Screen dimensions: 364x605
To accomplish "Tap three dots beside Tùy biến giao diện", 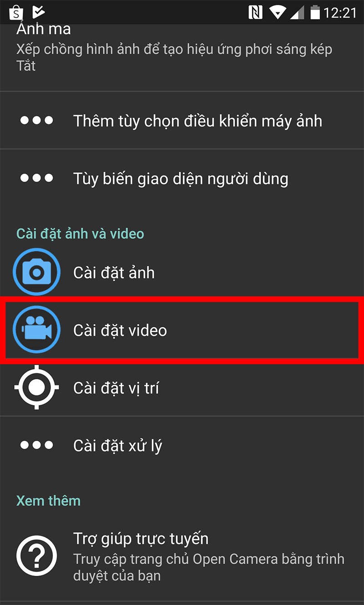I will pos(37,178).
